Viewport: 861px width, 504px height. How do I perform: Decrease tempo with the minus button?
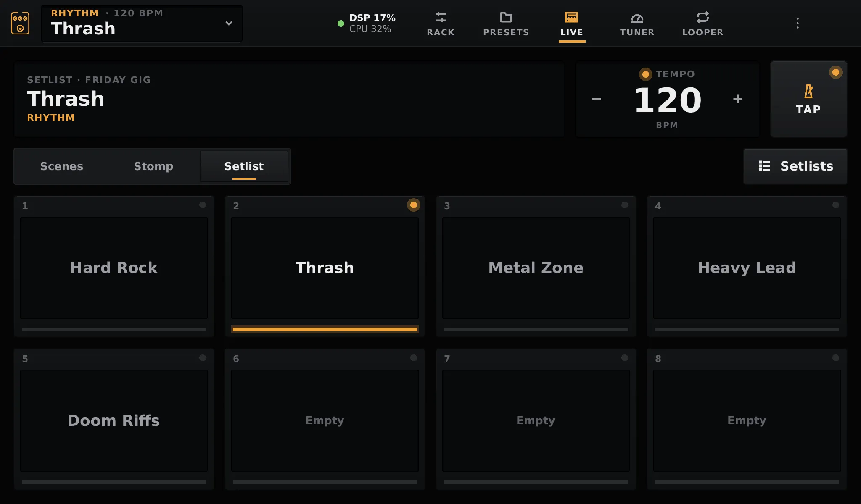pyautogui.click(x=597, y=99)
